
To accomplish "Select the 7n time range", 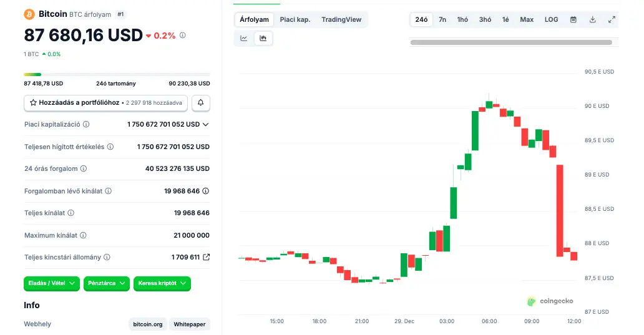I will (x=442, y=20).
